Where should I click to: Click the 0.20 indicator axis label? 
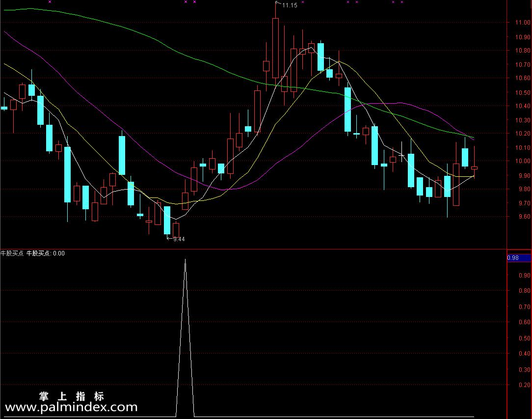(525, 385)
